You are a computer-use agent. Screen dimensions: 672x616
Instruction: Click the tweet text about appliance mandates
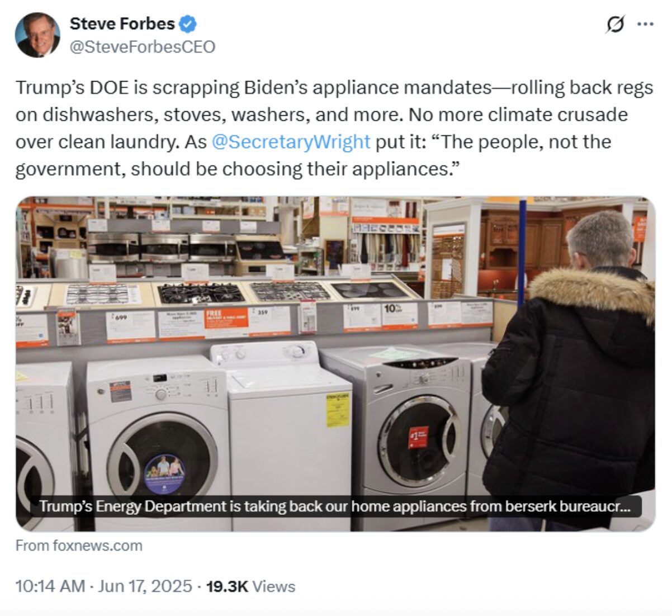[334, 128]
